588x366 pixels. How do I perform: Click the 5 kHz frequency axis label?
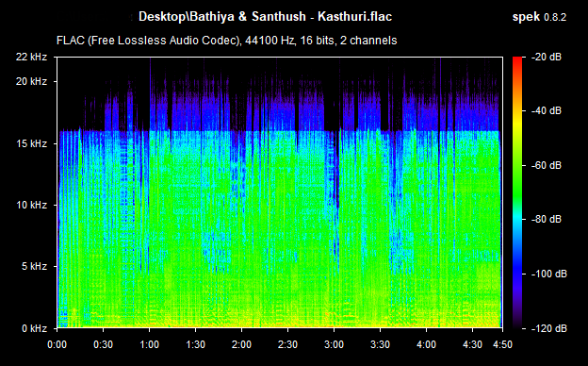pos(34,266)
